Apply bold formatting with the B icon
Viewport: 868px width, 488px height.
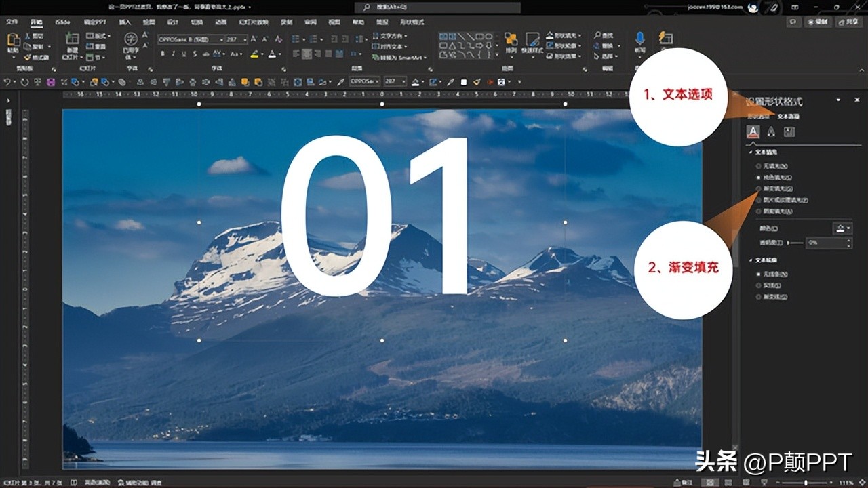click(x=163, y=54)
